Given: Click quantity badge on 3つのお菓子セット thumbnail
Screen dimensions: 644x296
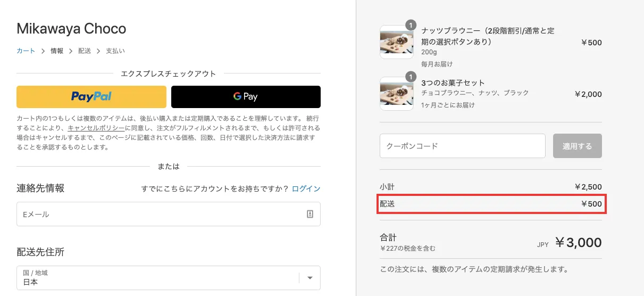Looking at the screenshot, I should coord(411,77).
